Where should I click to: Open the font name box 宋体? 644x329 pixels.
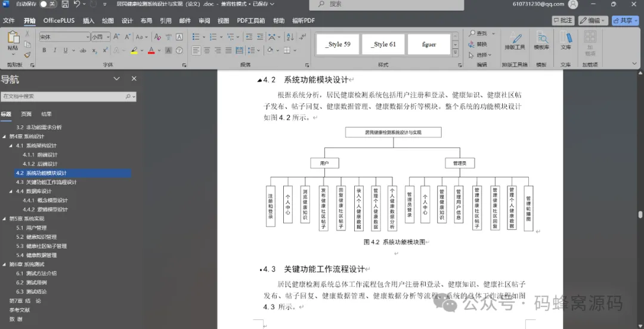[64, 36]
